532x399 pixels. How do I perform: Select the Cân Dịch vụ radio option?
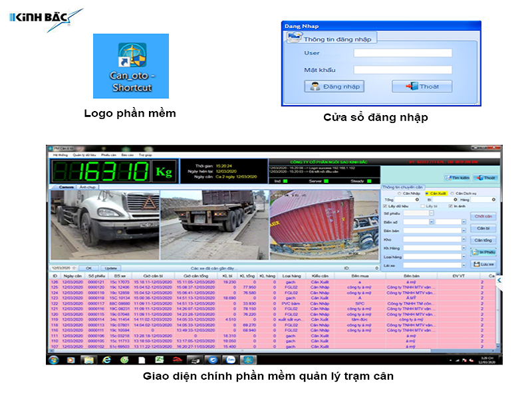coord(452,194)
